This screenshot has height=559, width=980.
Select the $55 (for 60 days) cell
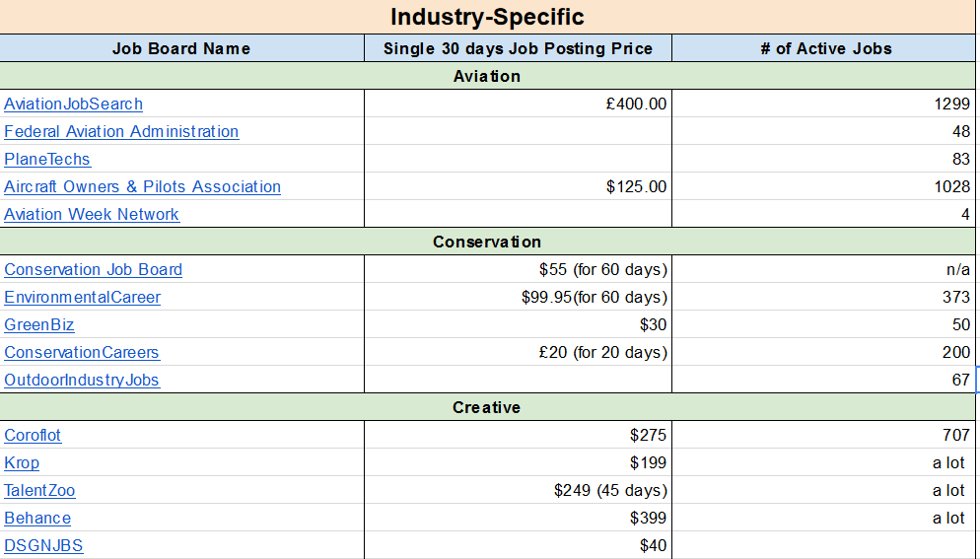pos(519,269)
